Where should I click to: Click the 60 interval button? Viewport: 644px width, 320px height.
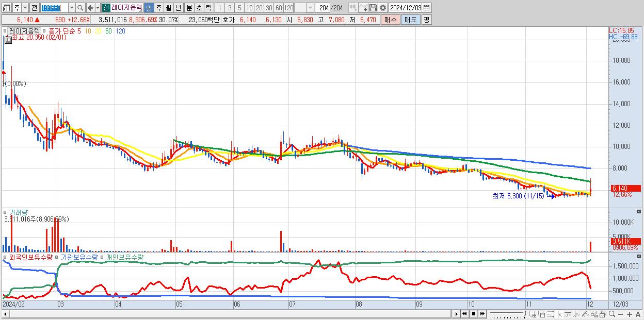[x=279, y=8]
